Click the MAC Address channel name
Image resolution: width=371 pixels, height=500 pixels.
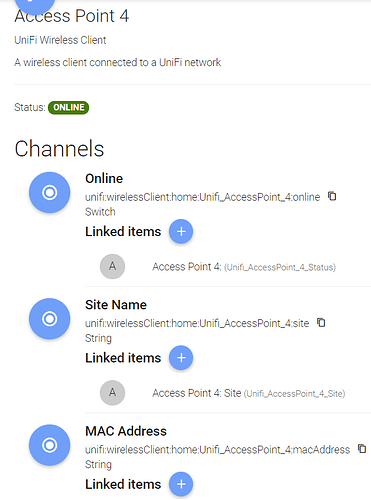(126, 431)
